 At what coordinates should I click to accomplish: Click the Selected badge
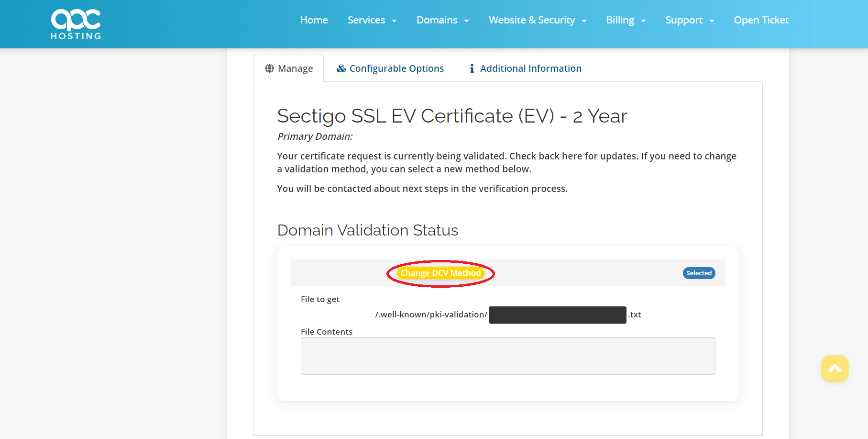pos(699,273)
